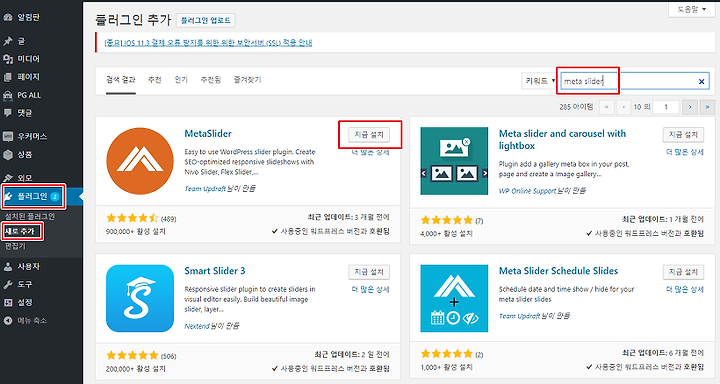This screenshot has height=384, width=720.
Task: Install MetaSlider with 지금 설치 button
Action: [369, 135]
